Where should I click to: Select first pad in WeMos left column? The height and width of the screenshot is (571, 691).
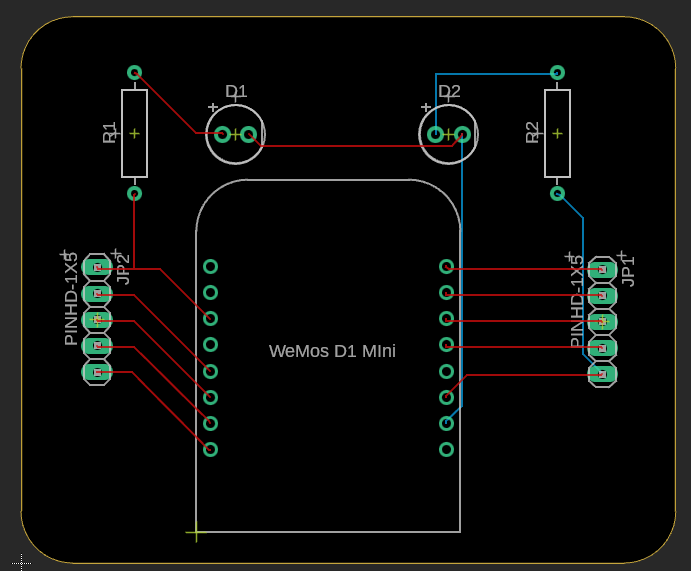pyautogui.click(x=211, y=267)
